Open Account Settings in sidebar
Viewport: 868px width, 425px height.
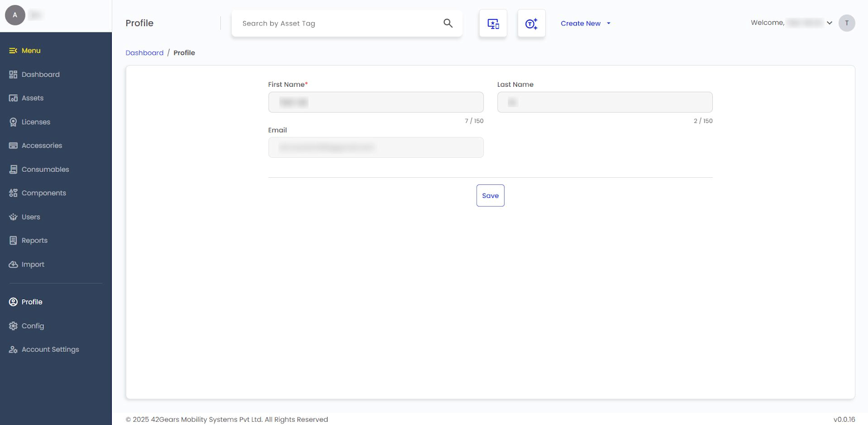(x=50, y=350)
